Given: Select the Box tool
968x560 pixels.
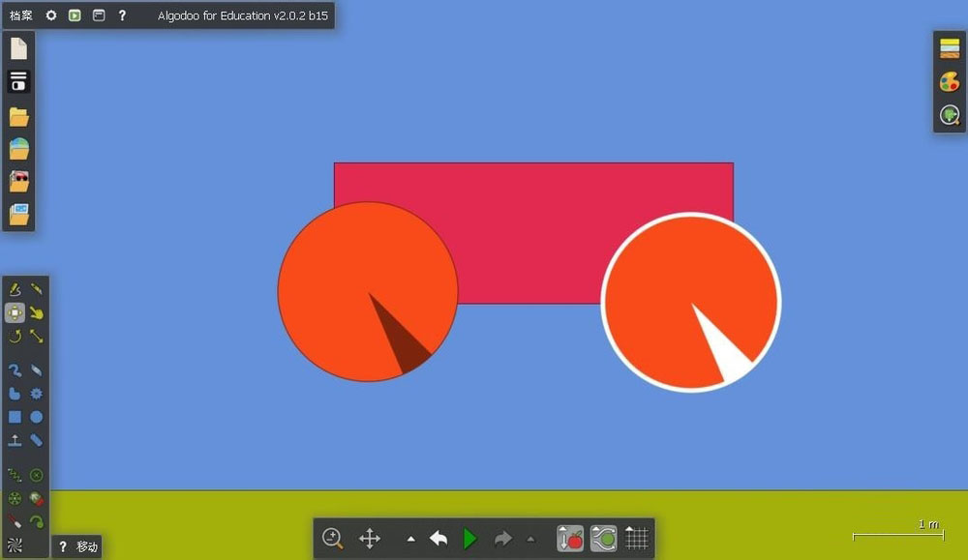Looking at the screenshot, I should [15, 417].
